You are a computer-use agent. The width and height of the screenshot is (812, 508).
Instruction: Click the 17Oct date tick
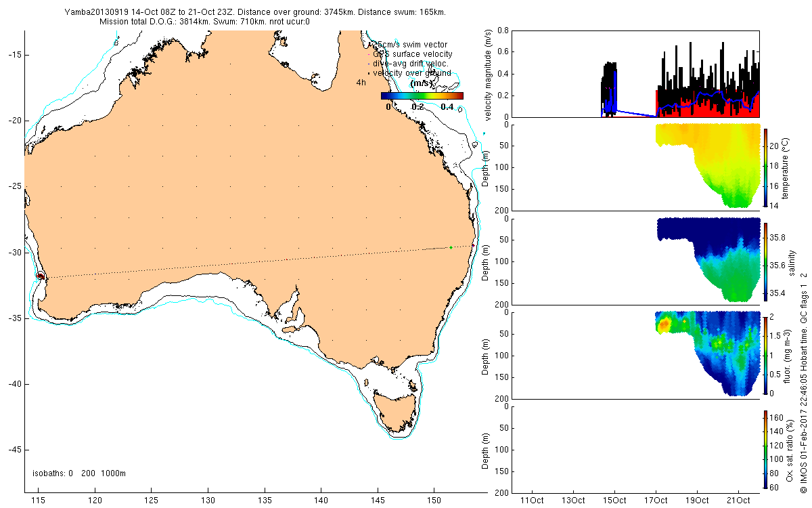(656, 501)
